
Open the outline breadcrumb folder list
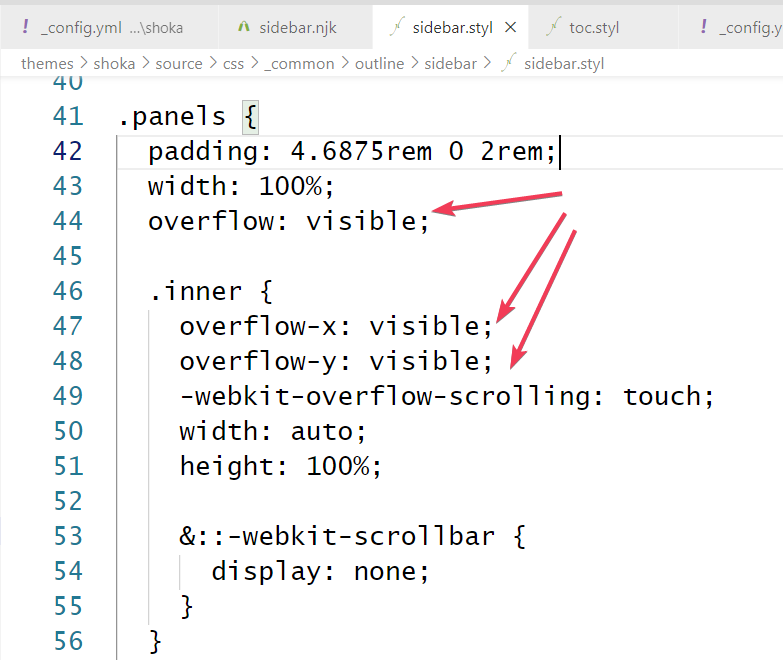378,63
